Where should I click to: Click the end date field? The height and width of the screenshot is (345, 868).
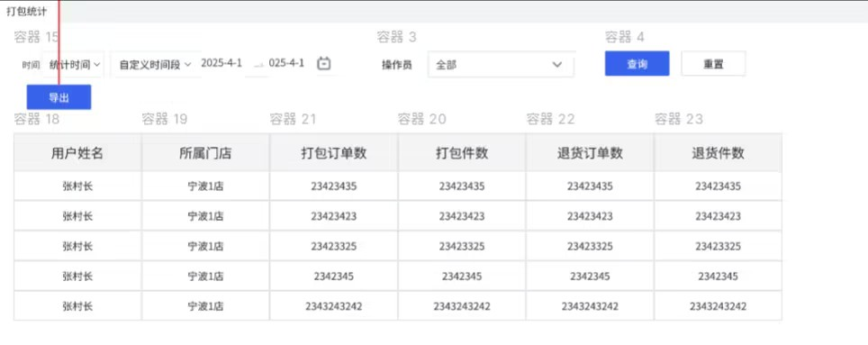(286, 63)
